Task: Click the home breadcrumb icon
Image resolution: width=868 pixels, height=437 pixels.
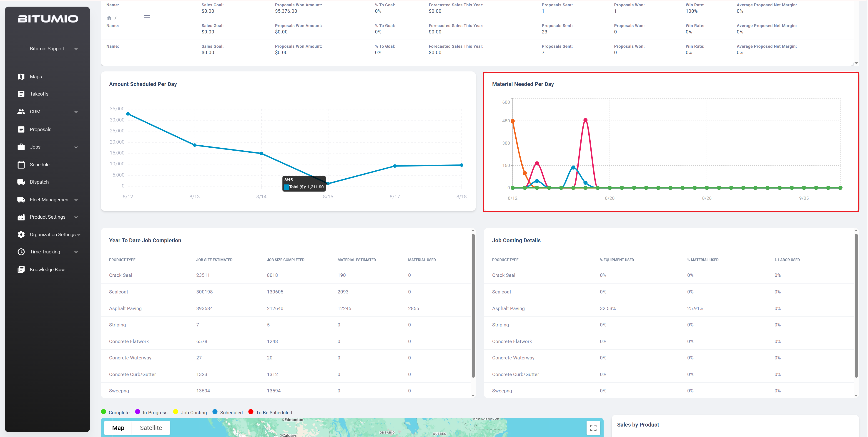Action: point(109,18)
